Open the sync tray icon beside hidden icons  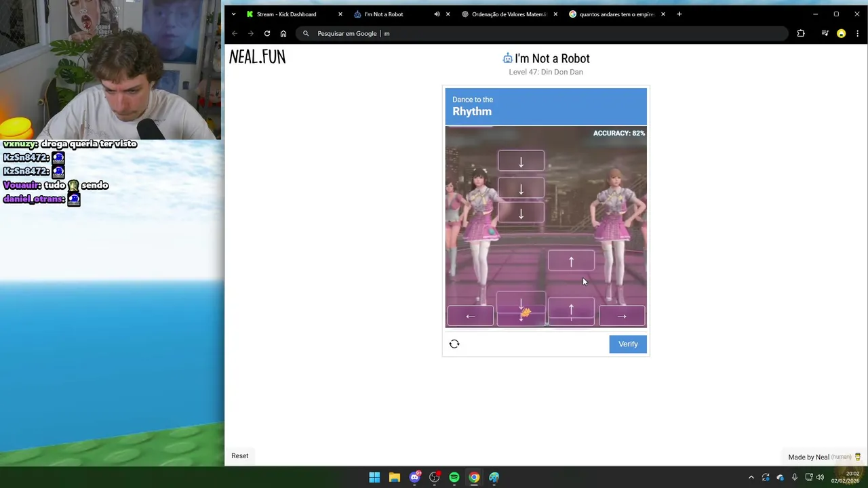[766, 477]
